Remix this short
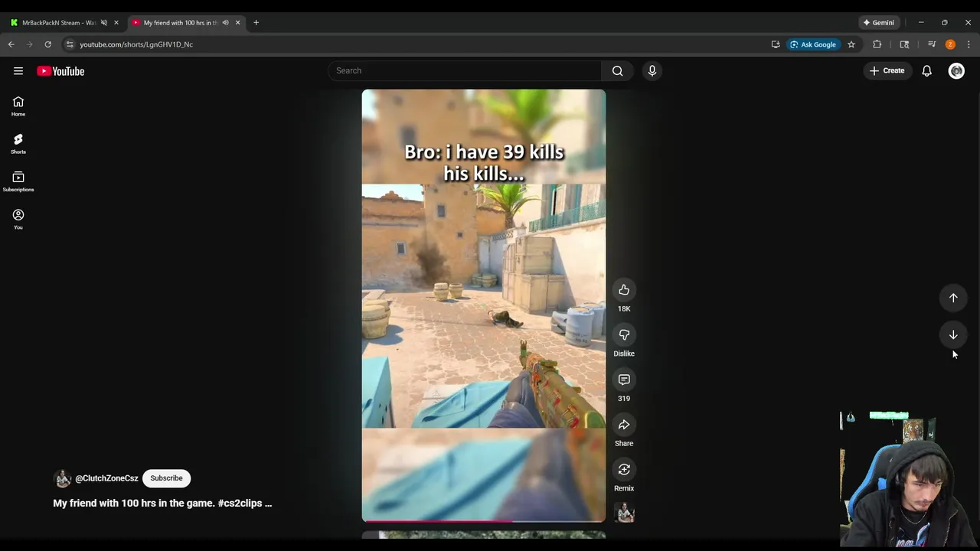Viewport: 980px width, 551px height. 624,470
